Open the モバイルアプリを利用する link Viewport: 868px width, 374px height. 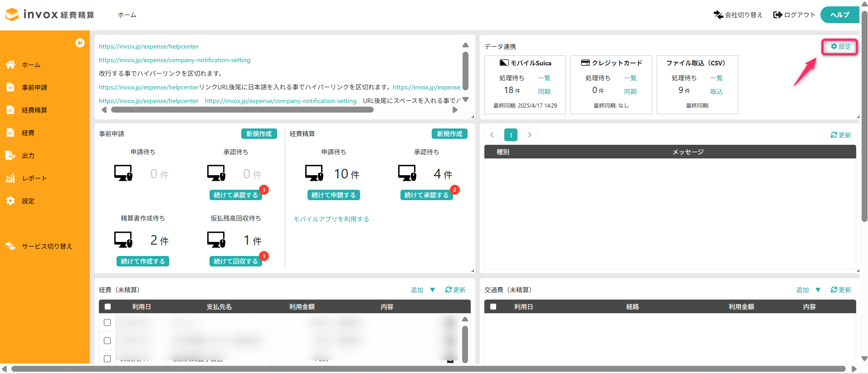tap(331, 219)
